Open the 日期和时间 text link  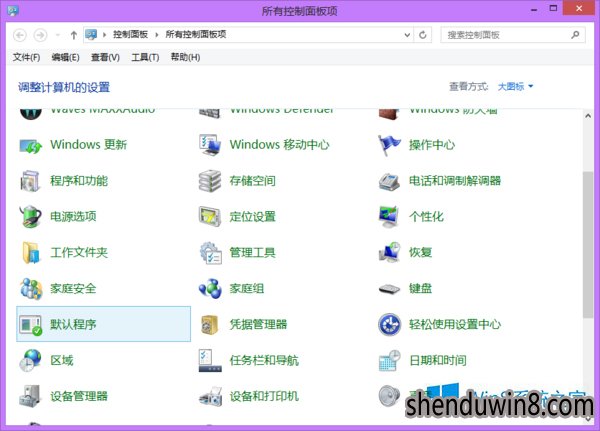point(437,360)
